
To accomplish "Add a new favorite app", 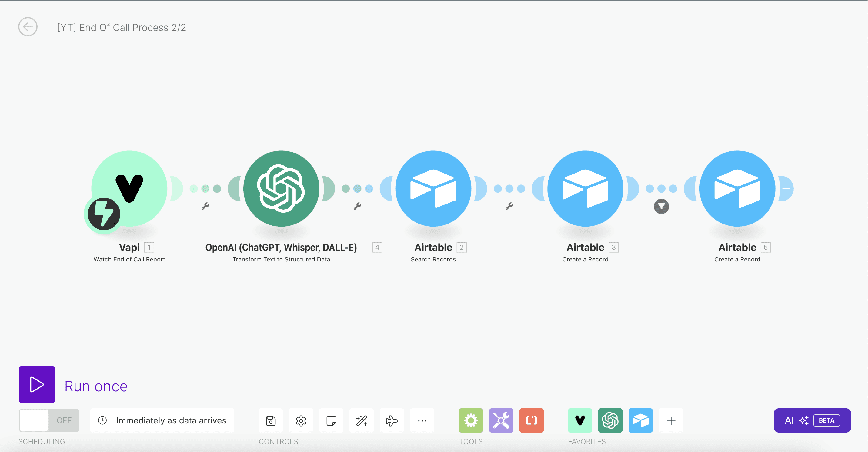I will click(671, 420).
